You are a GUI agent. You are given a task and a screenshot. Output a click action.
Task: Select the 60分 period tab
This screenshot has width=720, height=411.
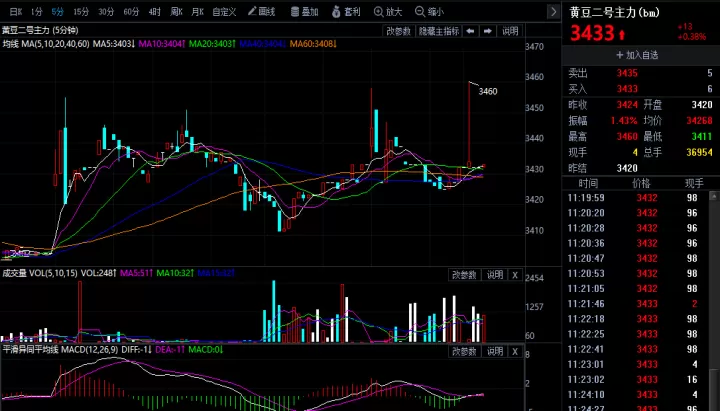coord(131,11)
